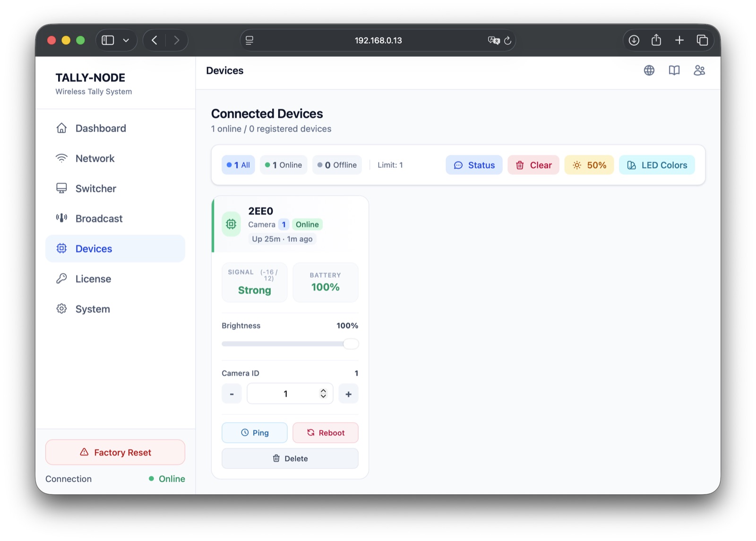Increase Camera ID with plus button
This screenshot has width=756, height=541.
click(x=348, y=394)
